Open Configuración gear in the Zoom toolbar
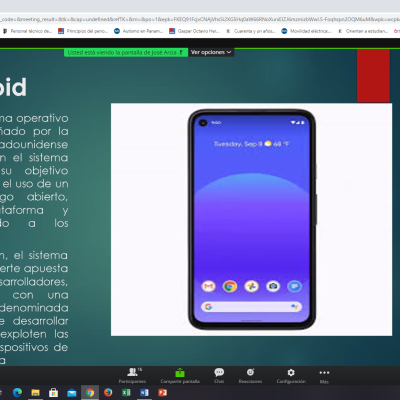400x400 pixels. (291, 376)
